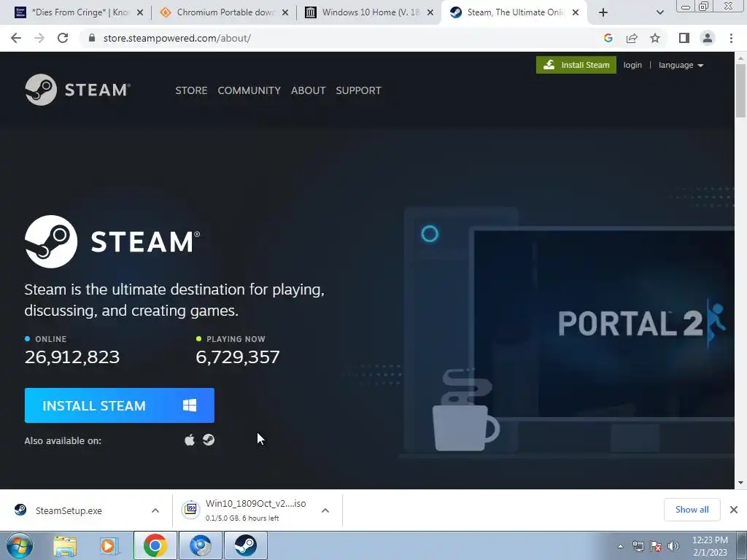Open Windows Explorer from the taskbar
The height and width of the screenshot is (560, 747).
(x=65, y=545)
